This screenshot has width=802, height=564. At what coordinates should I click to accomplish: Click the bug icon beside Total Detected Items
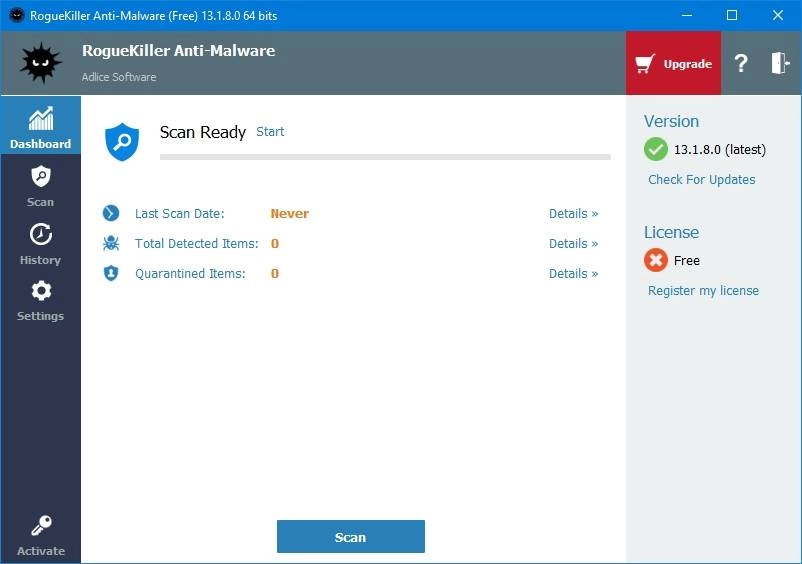click(x=111, y=243)
